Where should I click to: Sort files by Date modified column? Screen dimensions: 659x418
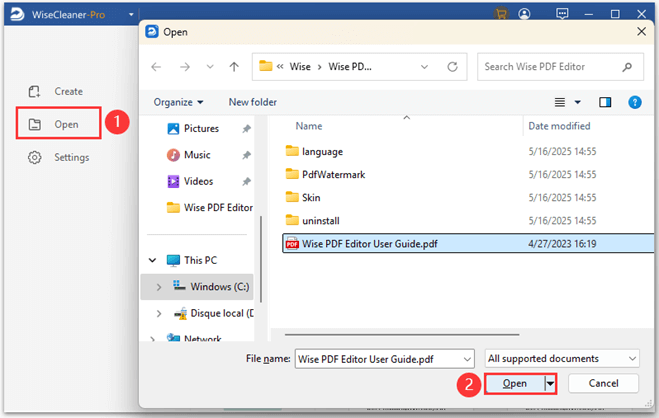(x=559, y=126)
